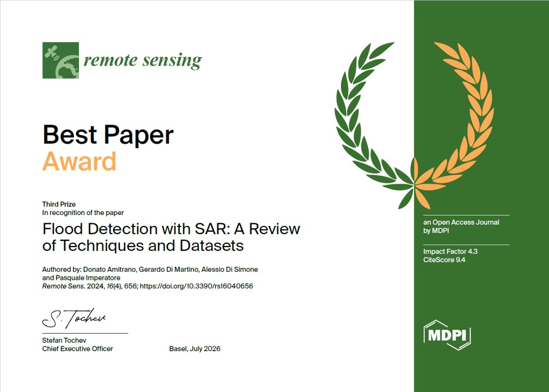Click the MDPI hexagon logo

coord(447,335)
